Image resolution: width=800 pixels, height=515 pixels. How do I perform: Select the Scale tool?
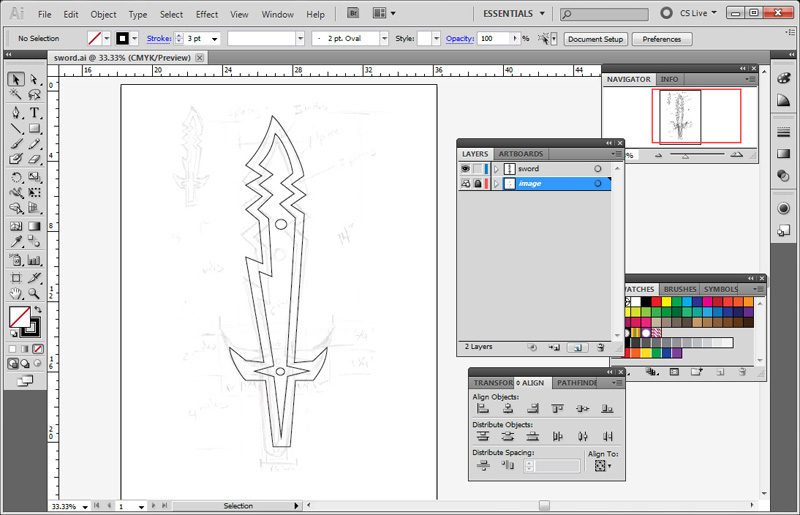(x=34, y=177)
